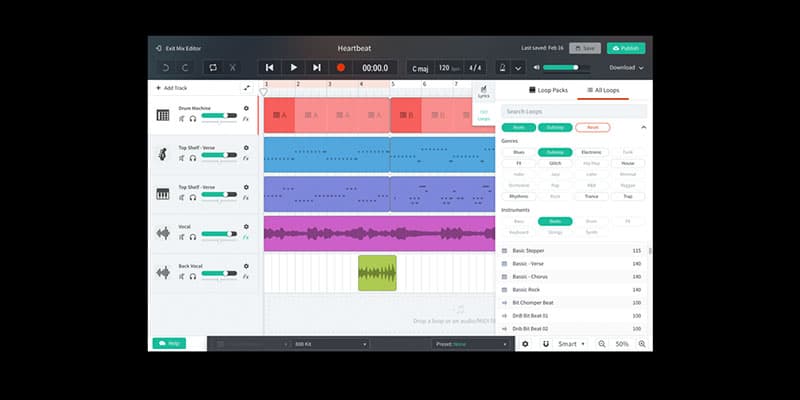800x400 pixels.
Task: Enable the House genre filter
Action: coord(627,162)
